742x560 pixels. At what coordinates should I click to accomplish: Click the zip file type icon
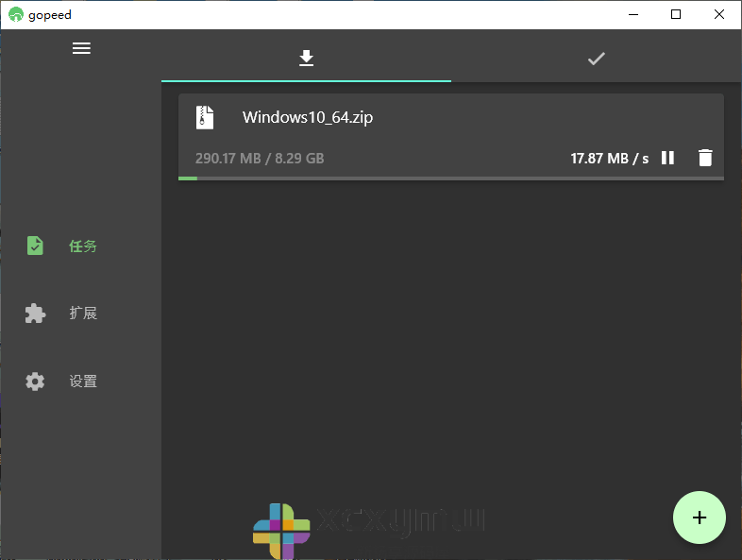(x=205, y=117)
